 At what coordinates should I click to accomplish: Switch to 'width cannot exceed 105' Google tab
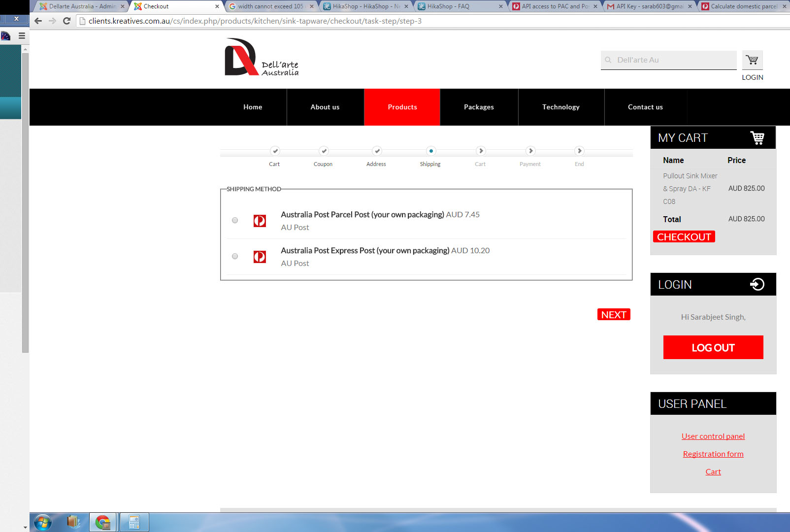coord(270,6)
